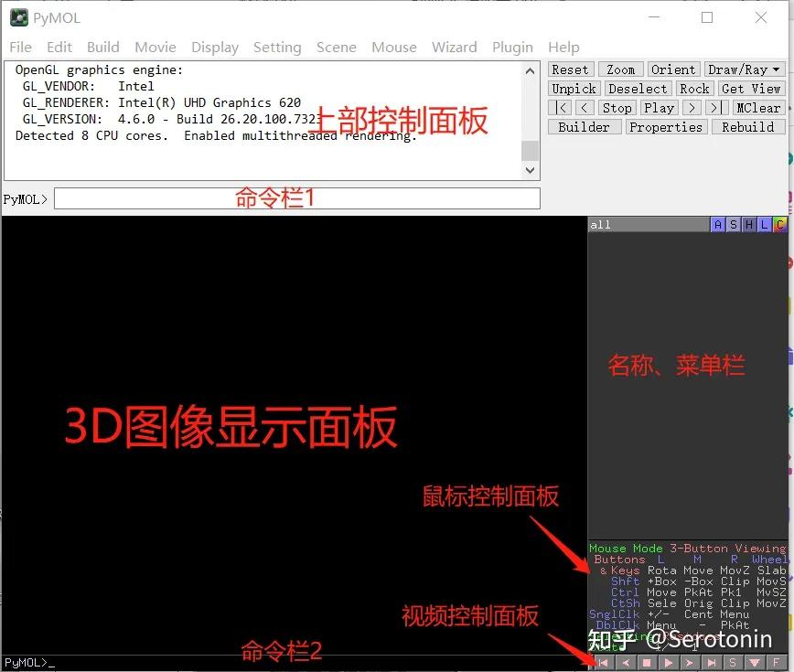Open the Show (S) menu for all
794x672 pixels.
tap(734, 225)
